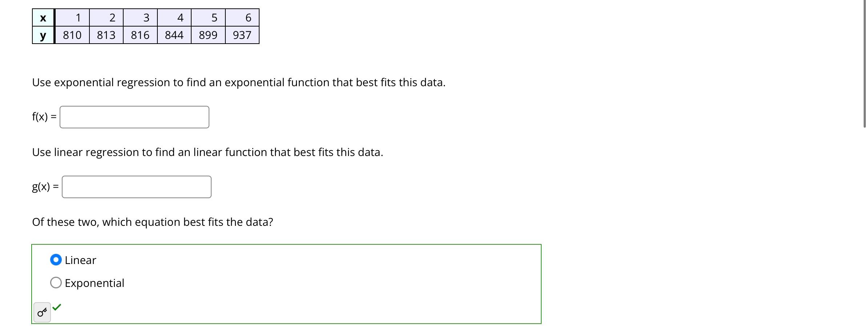Click the question about which equation fits best
The width and height of the screenshot is (868, 328).
coord(153,221)
